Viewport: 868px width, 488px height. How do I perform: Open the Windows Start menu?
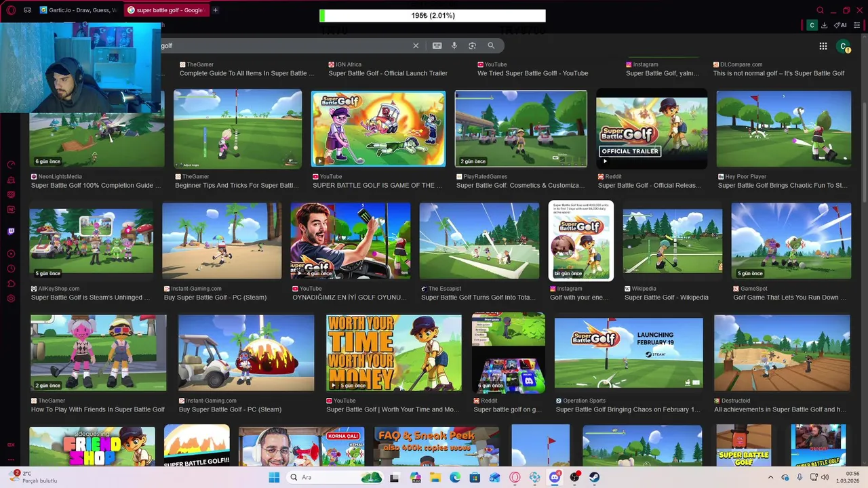point(274,477)
